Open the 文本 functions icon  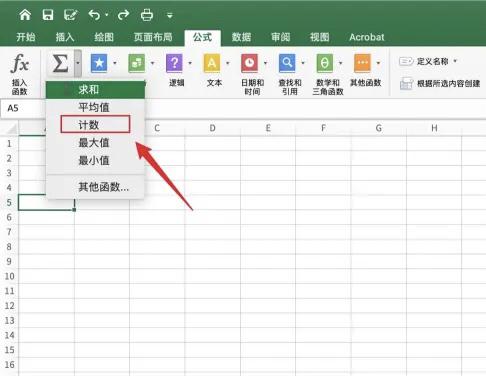pos(212,63)
